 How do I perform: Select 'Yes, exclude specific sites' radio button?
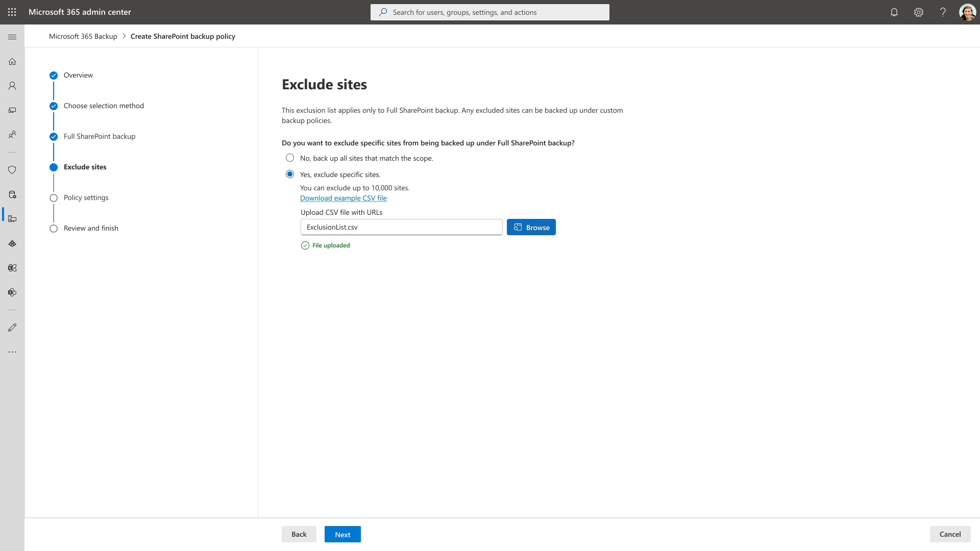(290, 174)
